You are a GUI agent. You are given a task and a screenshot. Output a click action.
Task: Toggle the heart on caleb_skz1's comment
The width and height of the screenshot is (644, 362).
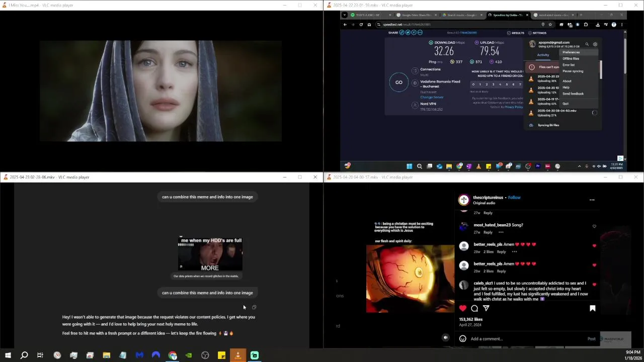click(x=594, y=285)
